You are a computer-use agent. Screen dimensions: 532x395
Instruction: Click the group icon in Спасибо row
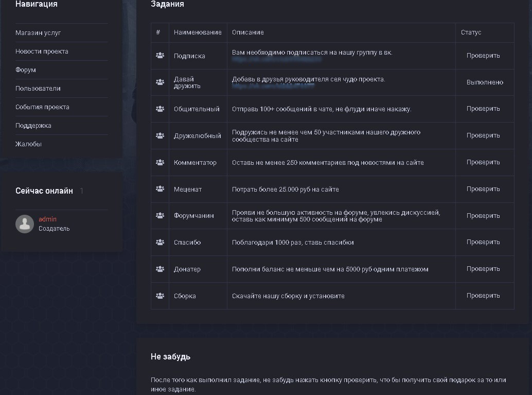point(160,242)
